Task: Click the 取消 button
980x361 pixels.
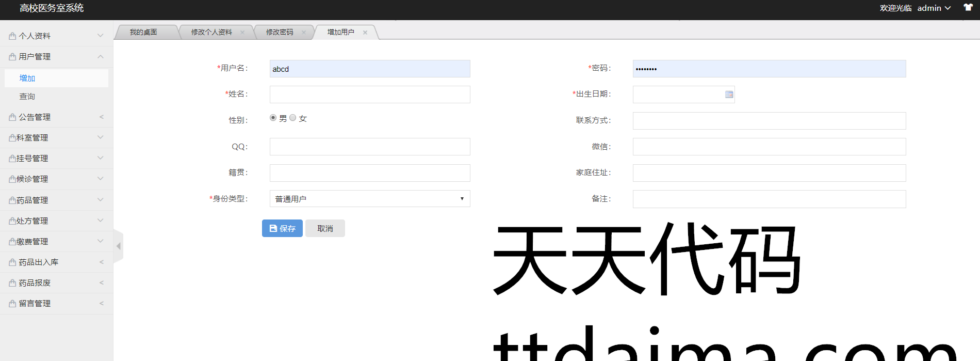Action: [x=325, y=228]
